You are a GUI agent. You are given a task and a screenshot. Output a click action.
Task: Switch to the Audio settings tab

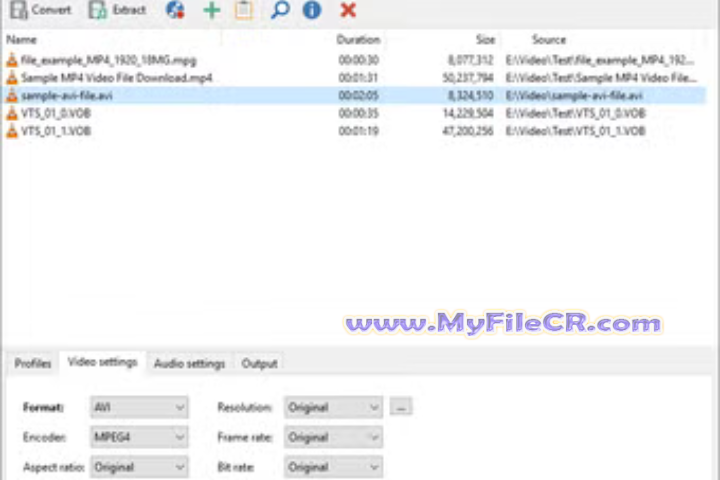coord(190,363)
